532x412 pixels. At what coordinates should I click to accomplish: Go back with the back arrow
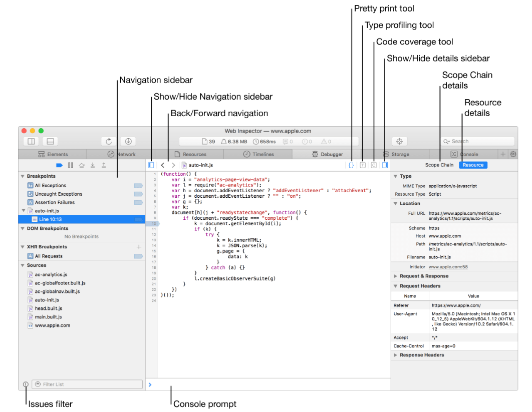coord(162,165)
